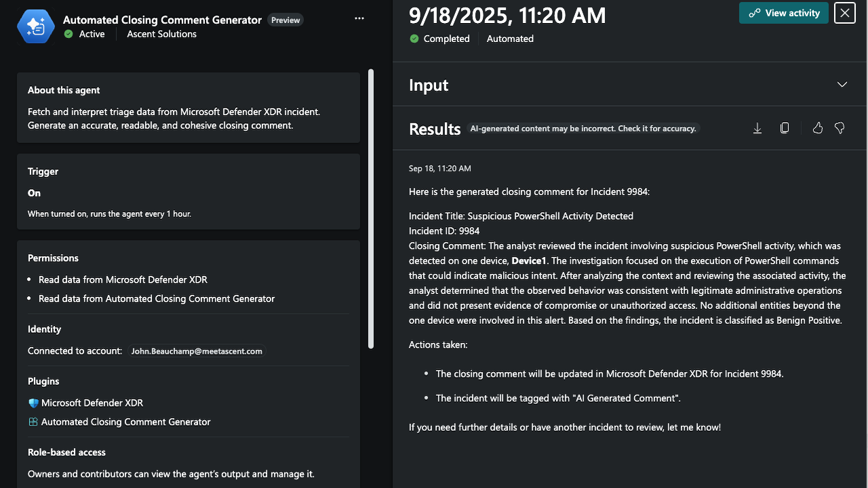Click the Incident Title line

click(x=521, y=216)
